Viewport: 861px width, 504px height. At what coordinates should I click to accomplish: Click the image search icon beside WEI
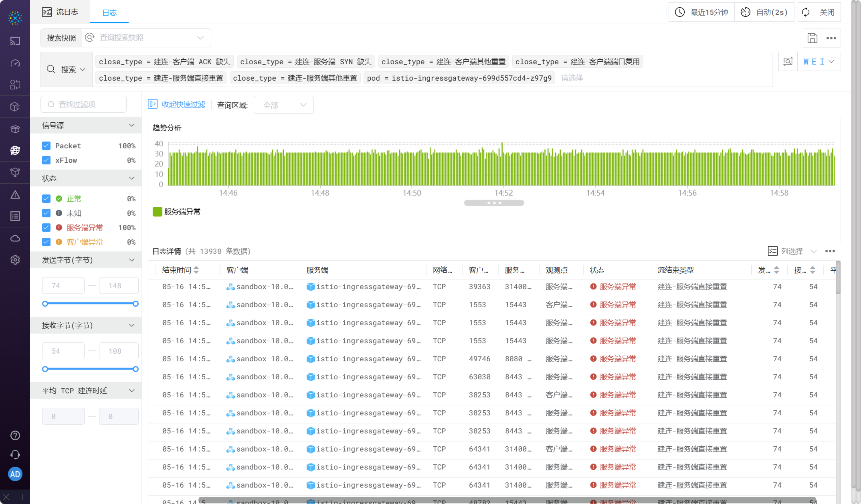point(787,61)
